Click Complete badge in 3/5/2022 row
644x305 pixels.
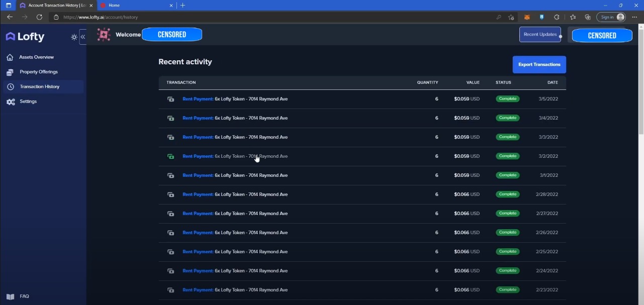(x=507, y=99)
